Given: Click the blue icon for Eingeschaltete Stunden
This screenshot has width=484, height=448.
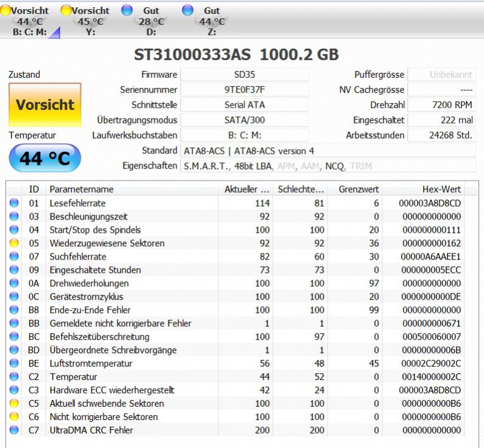Looking at the screenshot, I should pos(14,270).
